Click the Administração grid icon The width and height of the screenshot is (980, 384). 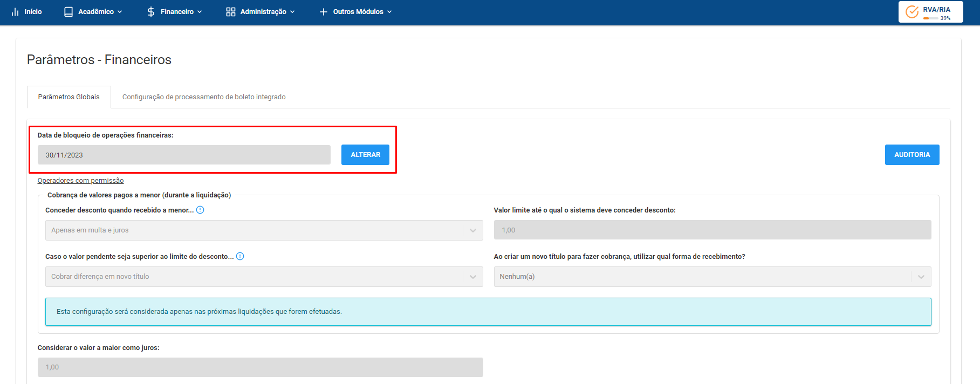[x=231, y=12]
